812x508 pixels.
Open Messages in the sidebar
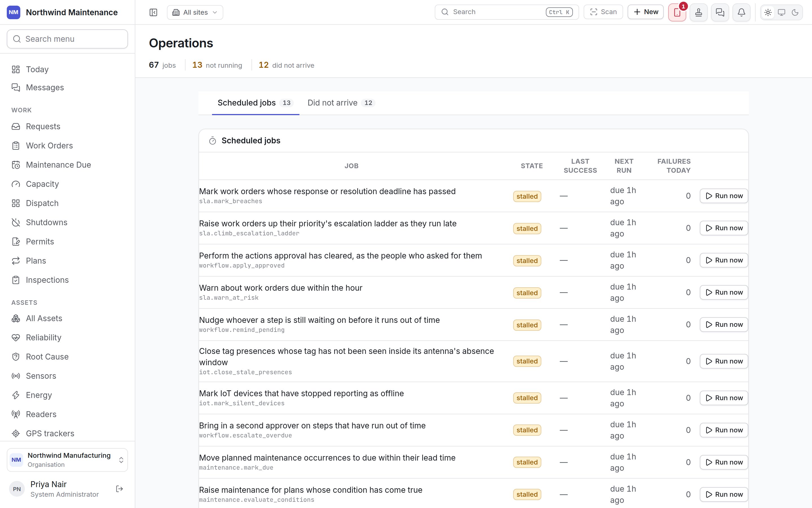pyautogui.click(x=67, y=87)
